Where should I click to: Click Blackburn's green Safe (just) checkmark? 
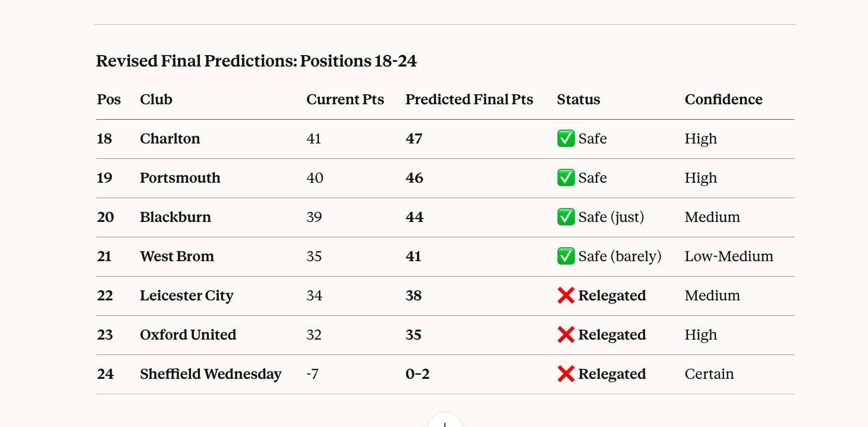pyautogui.click(x=565, y=217)
